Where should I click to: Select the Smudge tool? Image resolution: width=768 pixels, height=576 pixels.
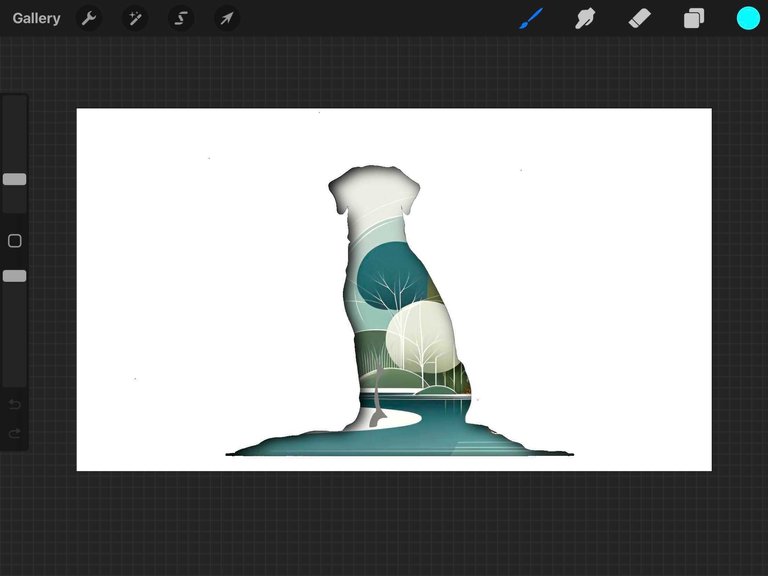585,18
